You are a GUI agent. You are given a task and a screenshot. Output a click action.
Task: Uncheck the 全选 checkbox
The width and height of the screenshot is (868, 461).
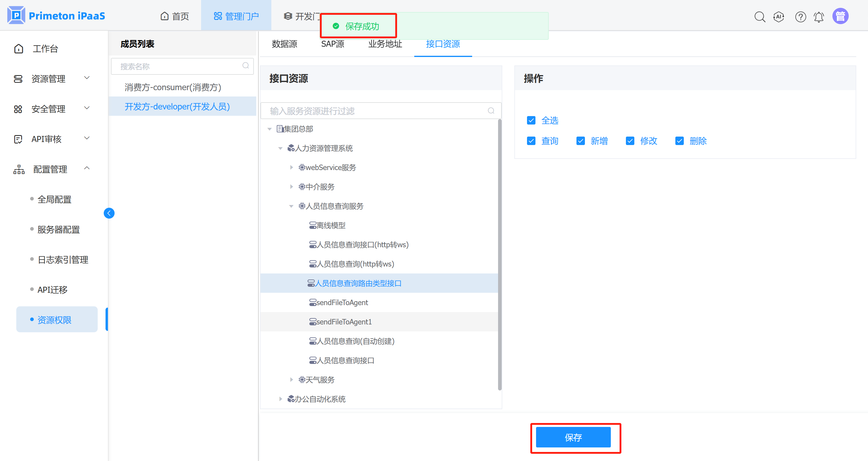(531, 120)
